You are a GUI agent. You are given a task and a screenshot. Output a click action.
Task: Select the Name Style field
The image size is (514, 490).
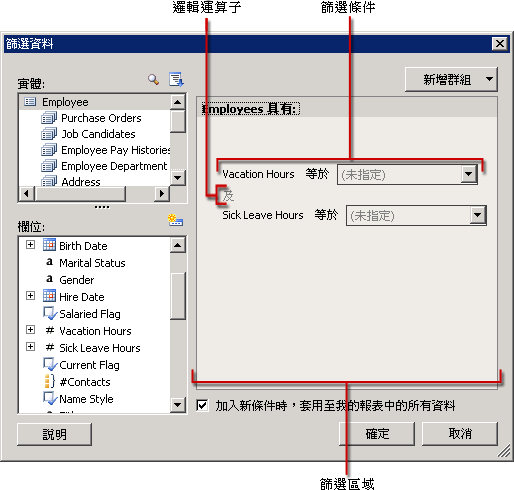pyautogui.click(x=86, y=399)
